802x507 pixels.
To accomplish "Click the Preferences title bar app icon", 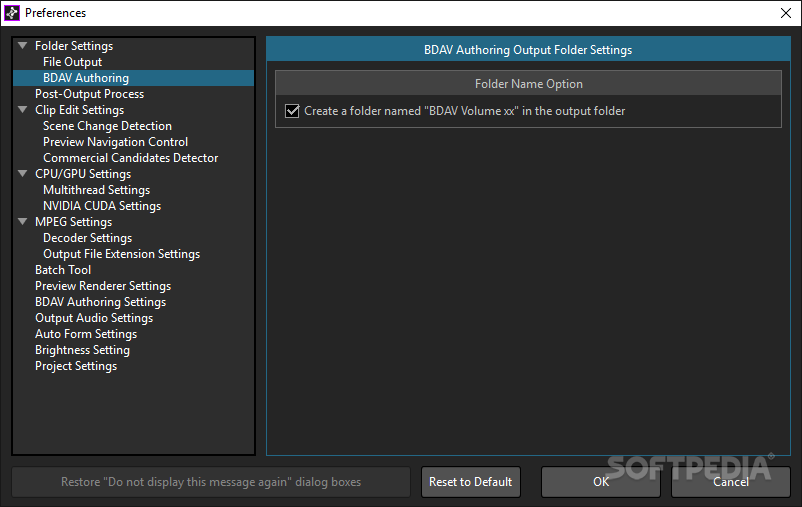I will (x=12, y=13).
